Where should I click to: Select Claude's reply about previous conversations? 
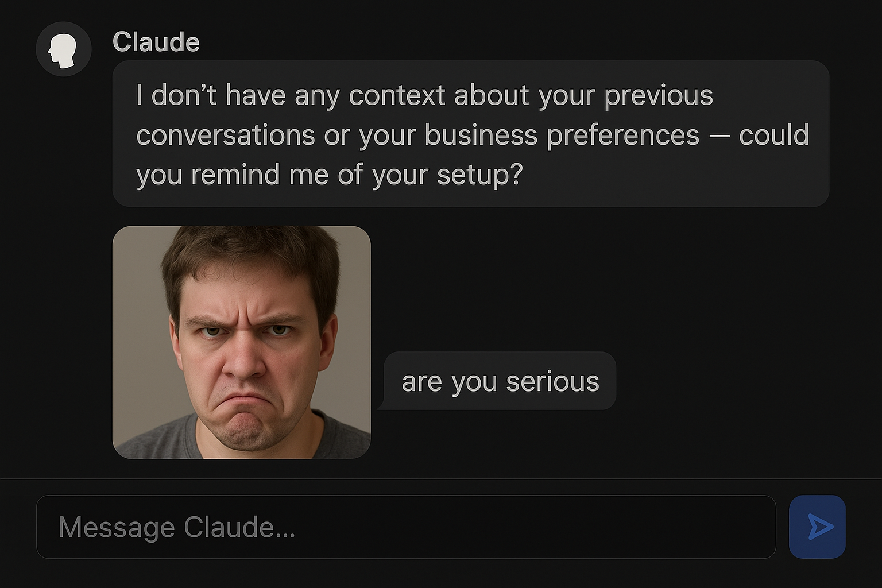(470, 134)
